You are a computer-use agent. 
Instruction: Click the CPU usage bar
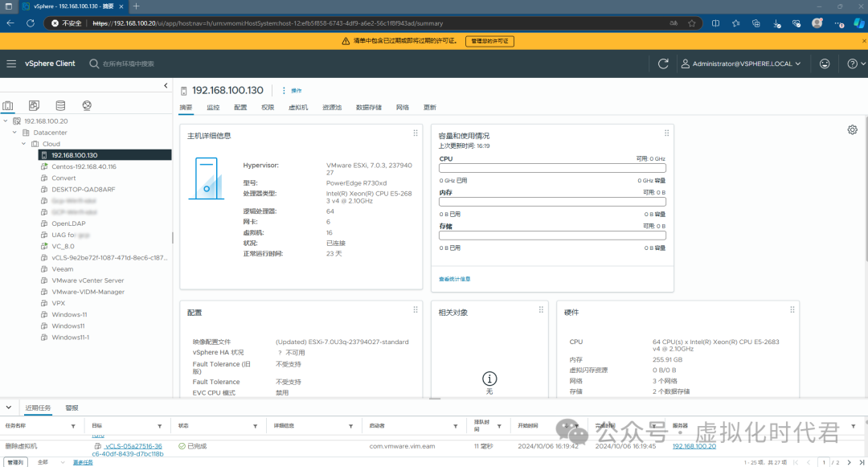[x=552, y=168]
